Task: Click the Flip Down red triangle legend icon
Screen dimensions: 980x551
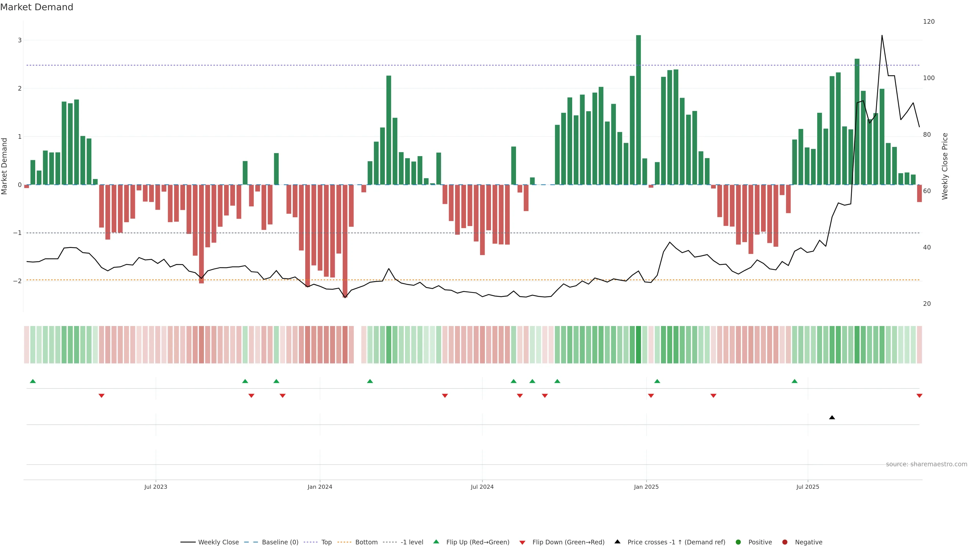Action: (x=522, y=542)
